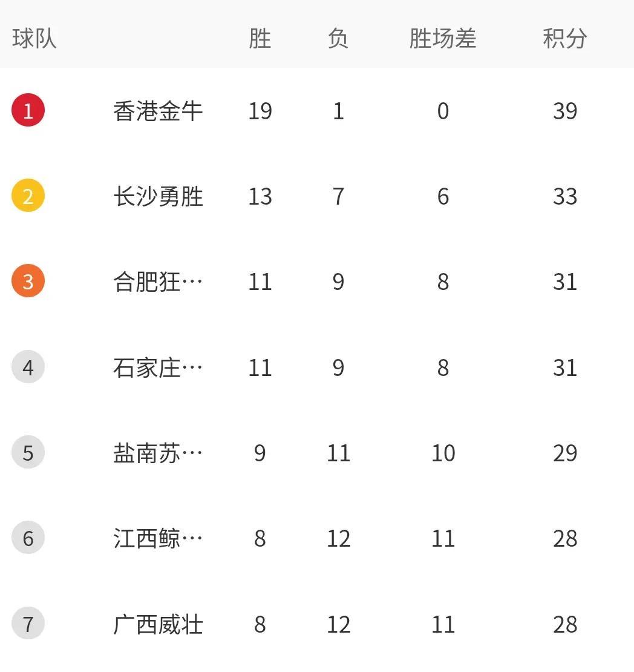634x672 pixels.
Task: Click the 积分 column header
Action: tap(565, 39)
